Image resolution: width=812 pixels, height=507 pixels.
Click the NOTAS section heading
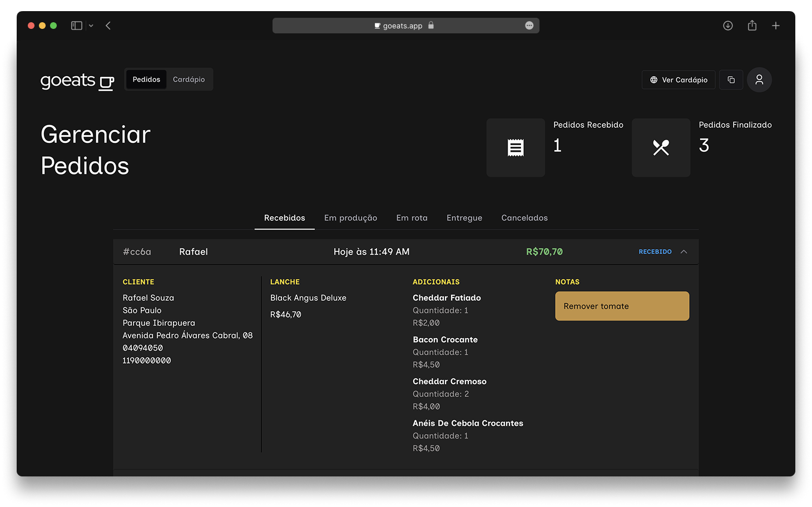(567, 282)
